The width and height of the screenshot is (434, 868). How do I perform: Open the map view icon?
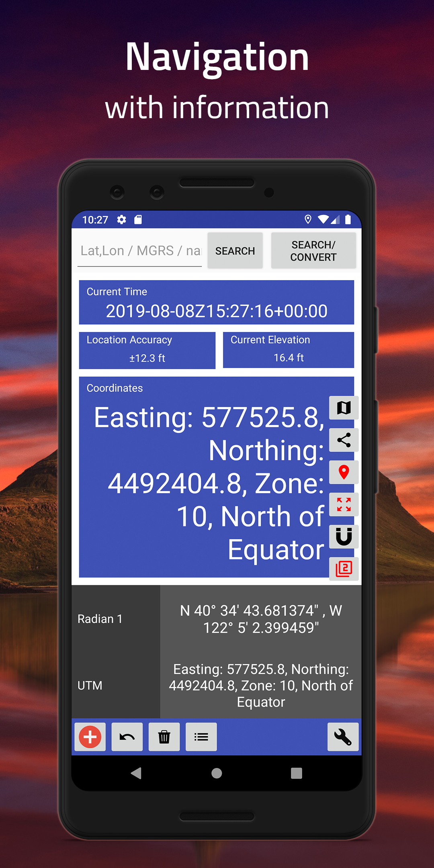click(x=344, y=408)
